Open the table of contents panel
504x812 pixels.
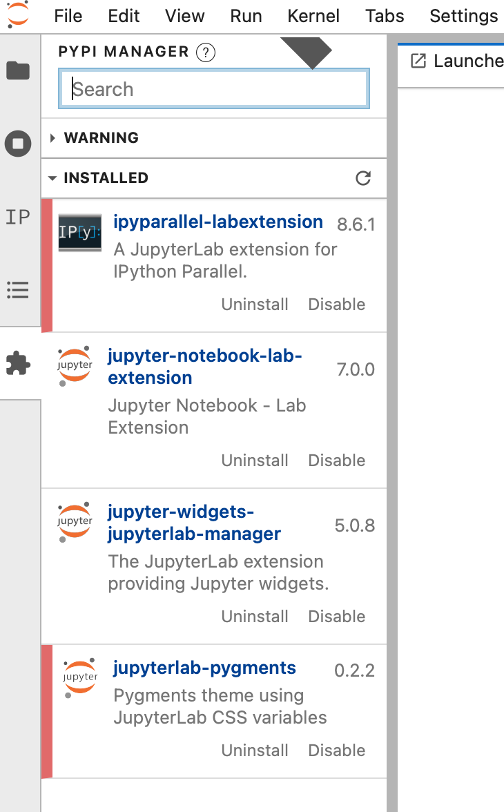coord(18,290)
